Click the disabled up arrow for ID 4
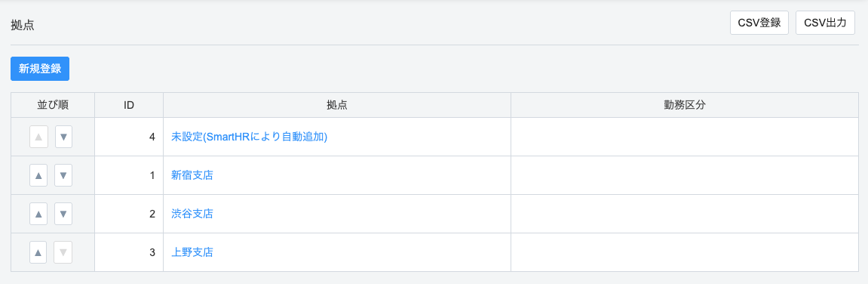This screenshot has height=284, width=868. click(38, 137)
